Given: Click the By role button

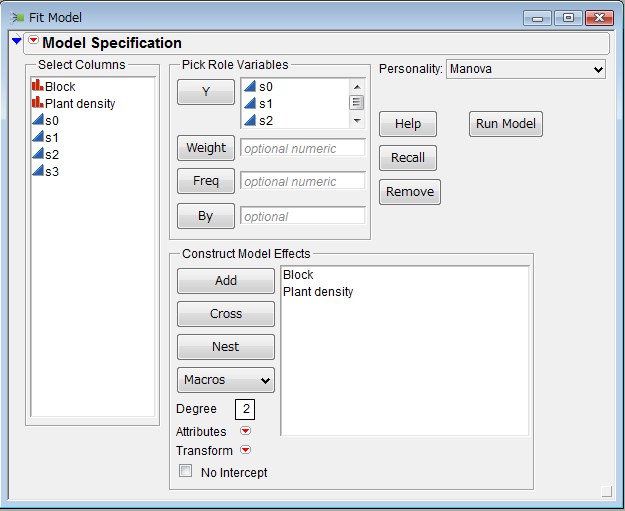Looking at the screenshot, I should 206,216.
